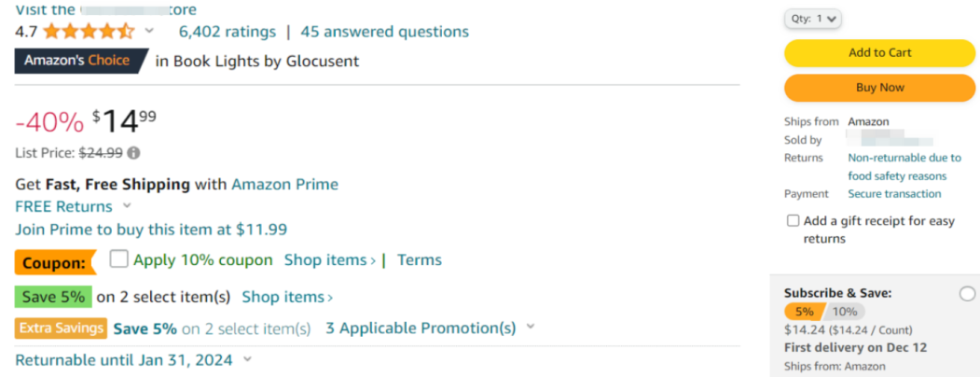980x377 pixels.
Task: Click the Buy Now button
Action: (x=879, y=88)
